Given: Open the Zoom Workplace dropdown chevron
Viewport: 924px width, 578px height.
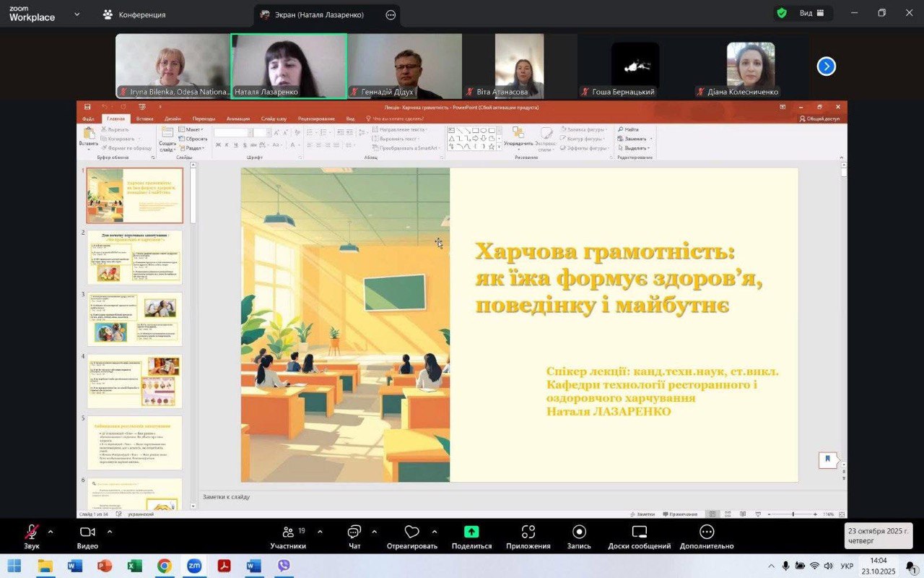Looking at the screenshot, I should pos(77,14).
